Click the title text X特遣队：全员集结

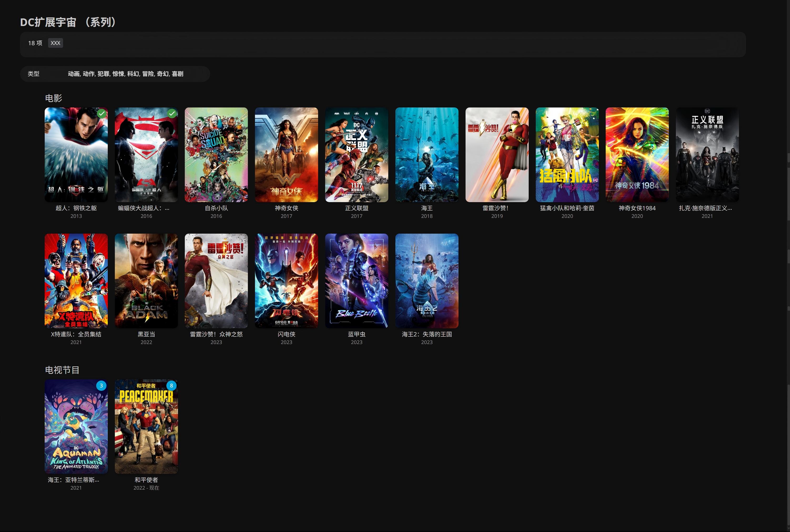pyautogui.click(x=76, y=334)
